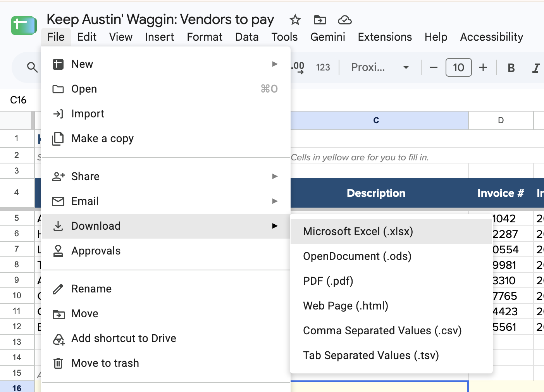Expand the New submenu arrow

275,64
